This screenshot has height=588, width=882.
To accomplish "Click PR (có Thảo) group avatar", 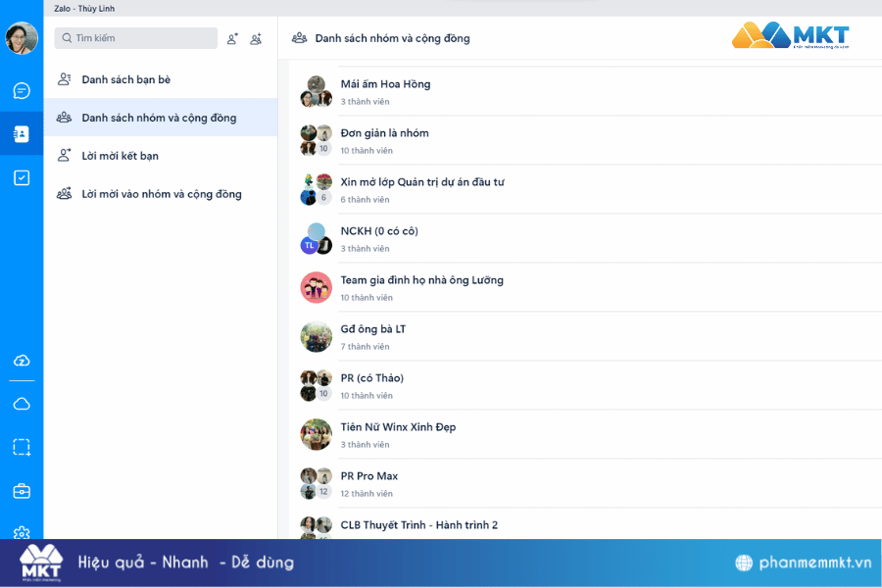I will tap(317, 385).
